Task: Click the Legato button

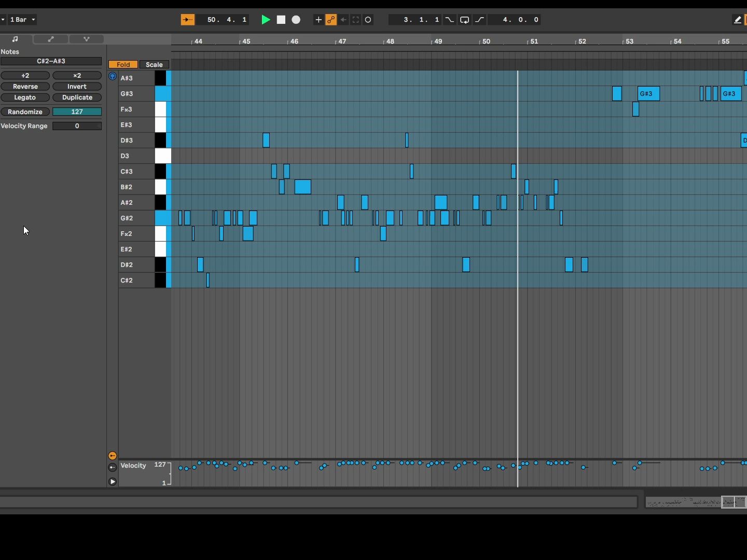Action: click(x=25, y=97)
